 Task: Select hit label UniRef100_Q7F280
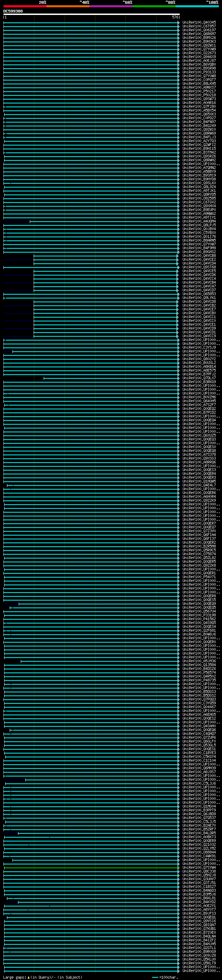pyautogui.click(x=199, y=106)
